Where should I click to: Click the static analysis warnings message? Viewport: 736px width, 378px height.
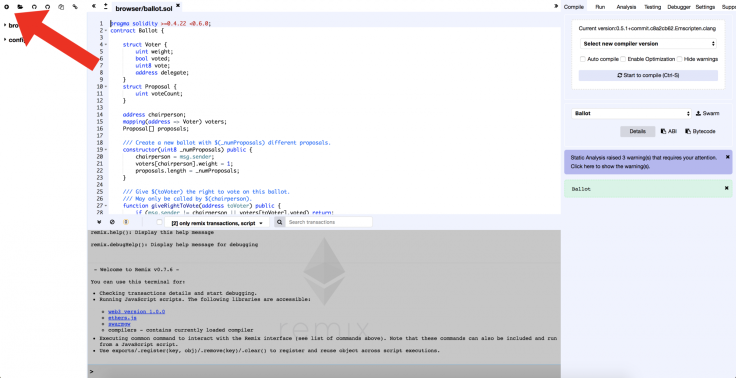coord(644,162)
